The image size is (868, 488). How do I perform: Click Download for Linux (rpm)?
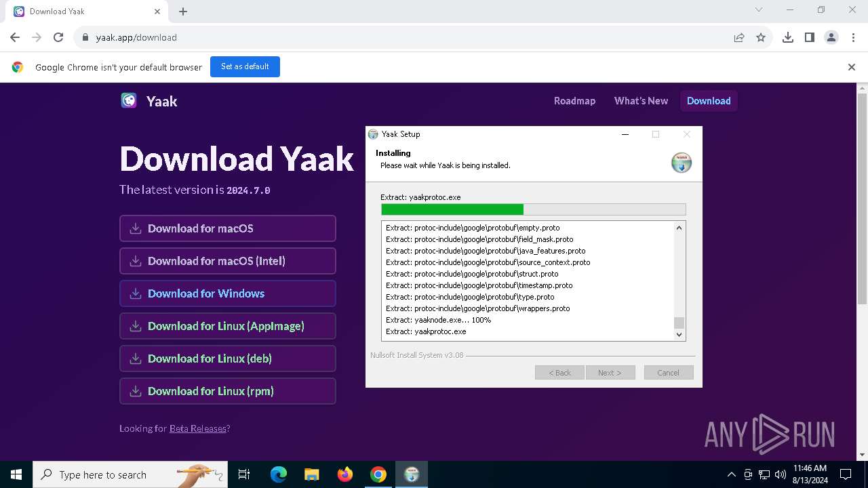[228, 391]
